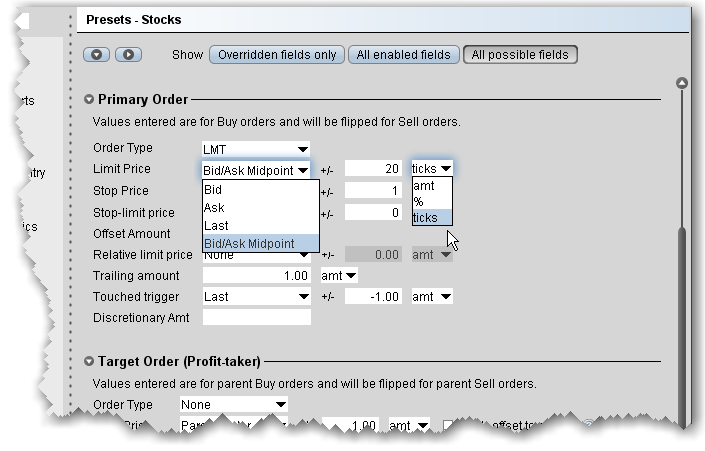
Task: Show All enabled fields
Action: coord(403,55)
